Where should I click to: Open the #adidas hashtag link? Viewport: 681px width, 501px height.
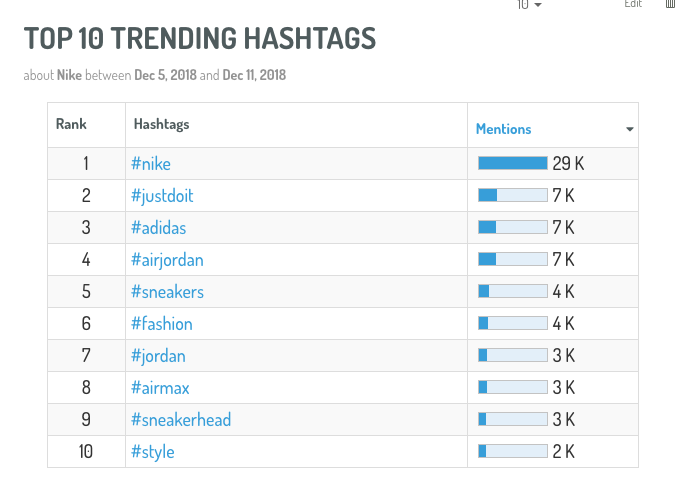click(x=159, y=228)
